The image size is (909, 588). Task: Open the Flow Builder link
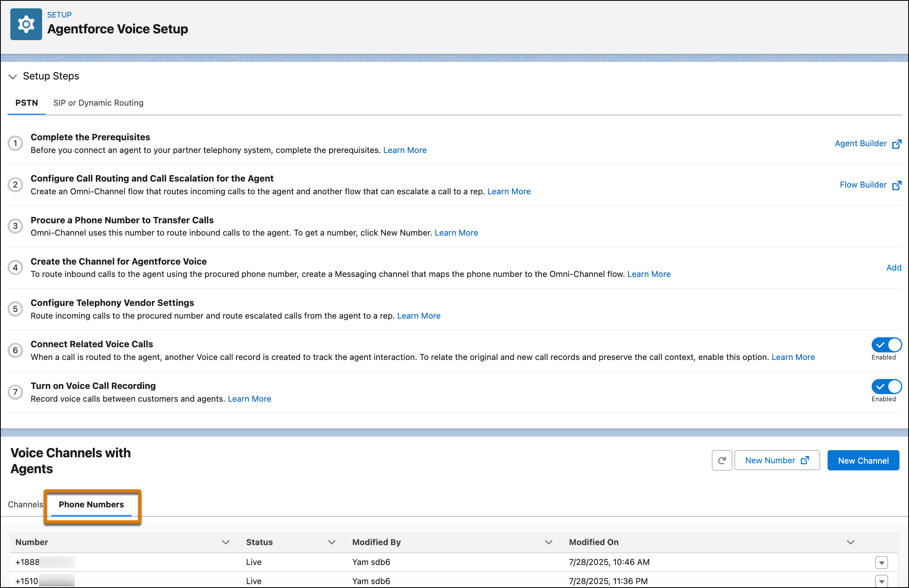click(x=863, y=185)
